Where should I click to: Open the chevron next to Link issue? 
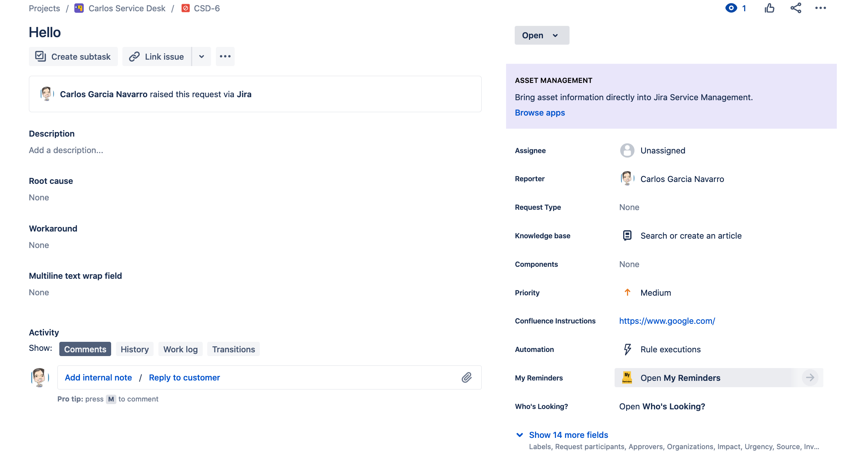[202, 56]
